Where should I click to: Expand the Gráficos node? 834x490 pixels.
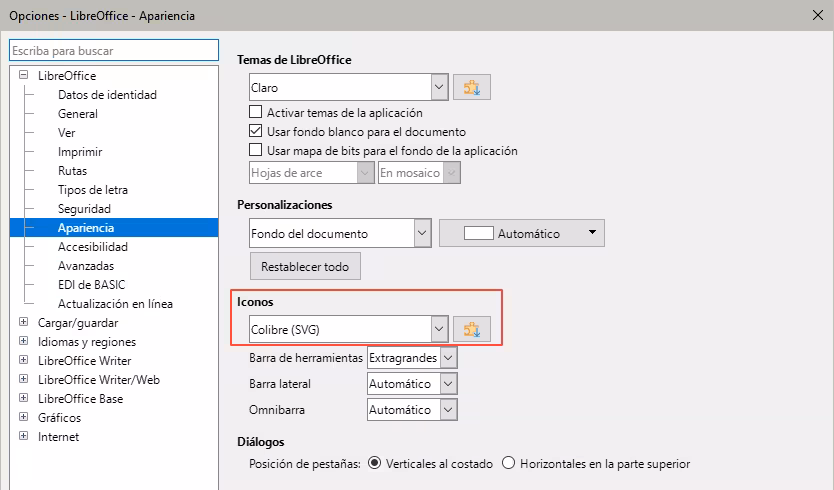(23, 417)
